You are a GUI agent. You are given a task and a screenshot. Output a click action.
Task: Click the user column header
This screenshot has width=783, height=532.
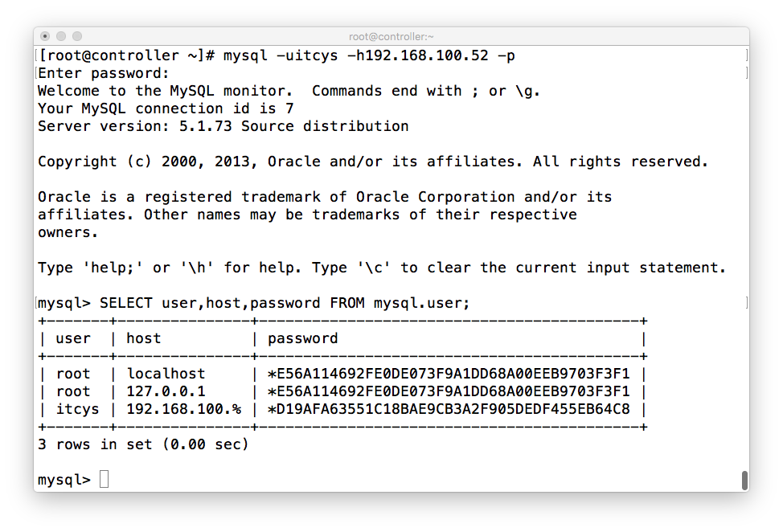point(73,338)
